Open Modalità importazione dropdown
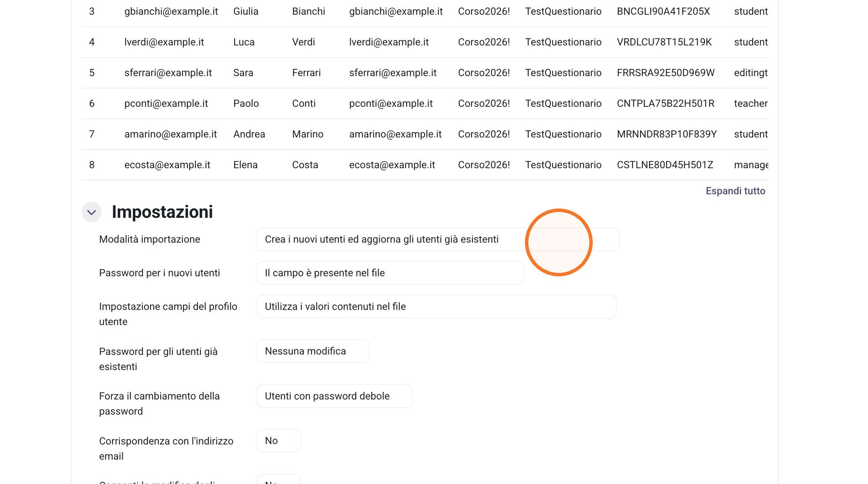This screenshot has height=484, width=868. click(438, 239)
